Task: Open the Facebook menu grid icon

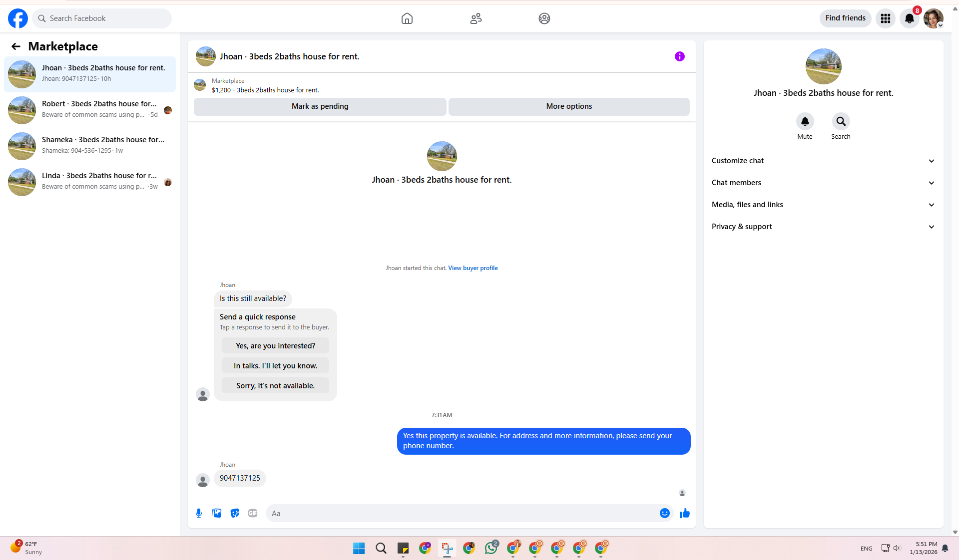Action: click(x=886, y=18)
